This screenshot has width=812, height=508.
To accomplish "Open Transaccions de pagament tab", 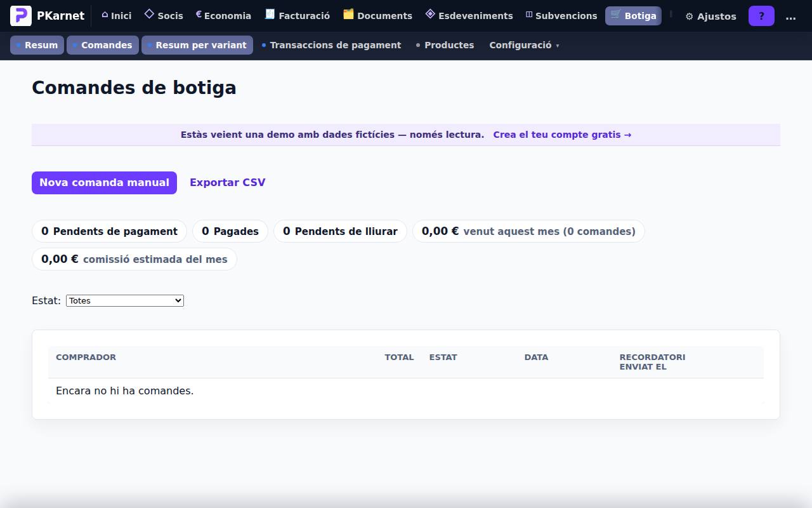I will pyautogui.click(x=331, y=45).
